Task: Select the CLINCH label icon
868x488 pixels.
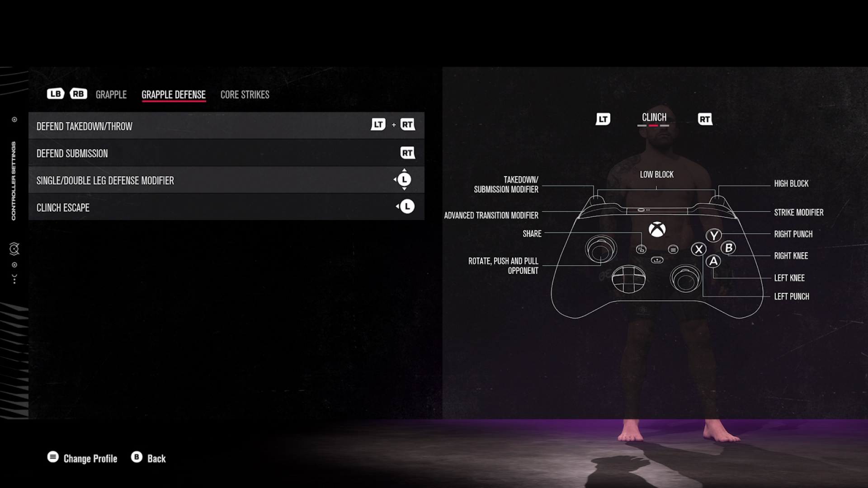Action: point(655,117)
